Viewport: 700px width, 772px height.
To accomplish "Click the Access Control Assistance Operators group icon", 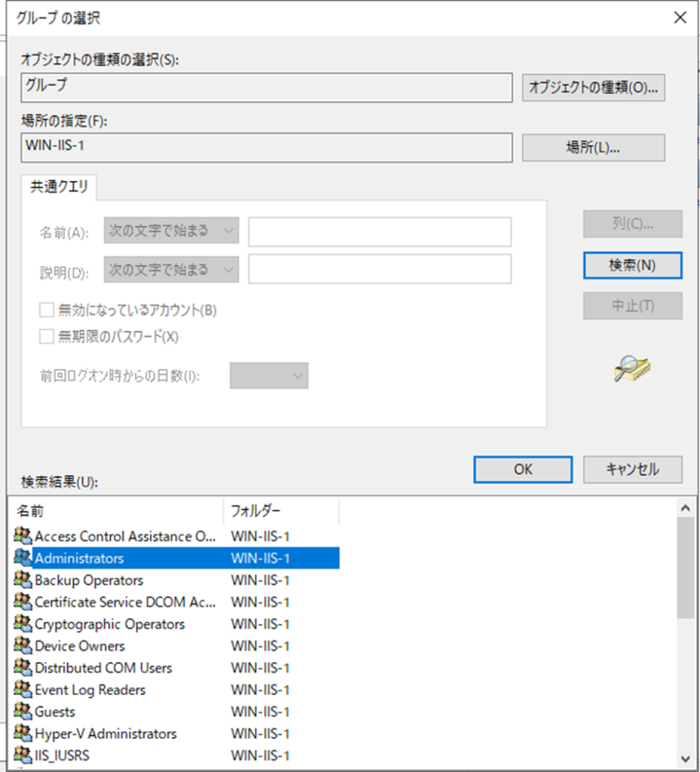I will [23, 537].
